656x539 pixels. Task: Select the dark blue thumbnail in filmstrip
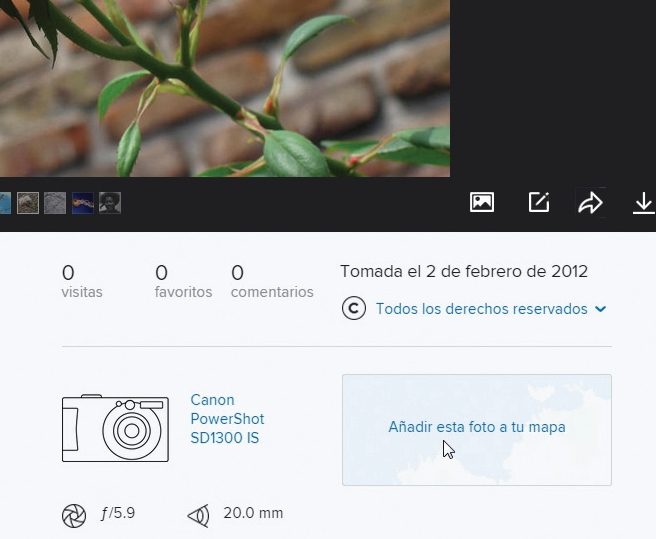click(83, 203)
